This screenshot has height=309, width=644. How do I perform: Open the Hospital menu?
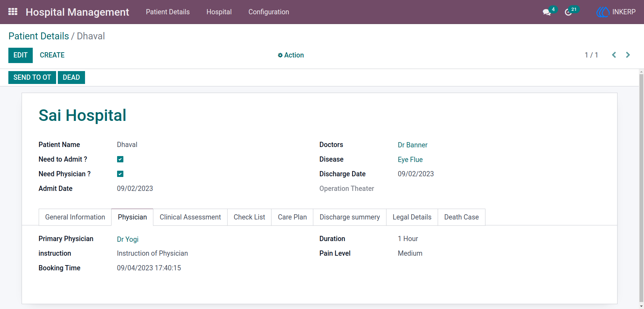coord(219,12)
